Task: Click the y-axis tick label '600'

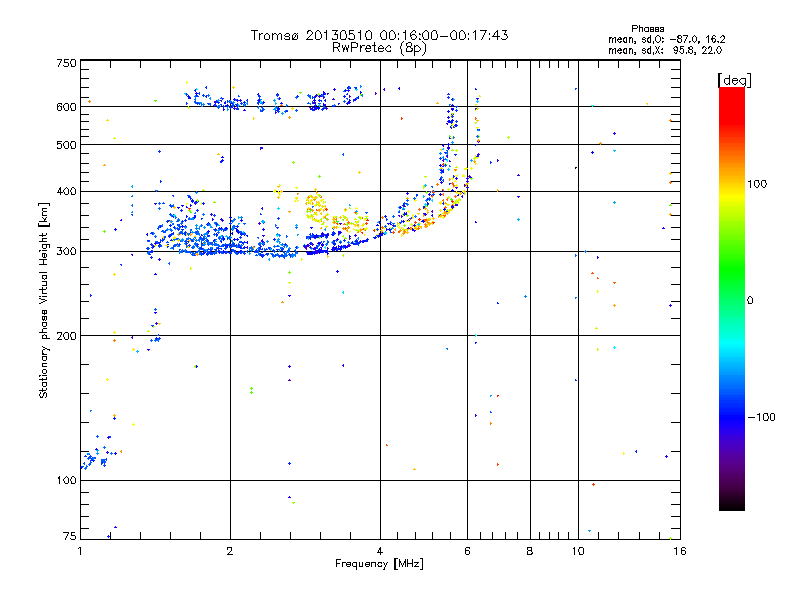Action: coord(67,107)
